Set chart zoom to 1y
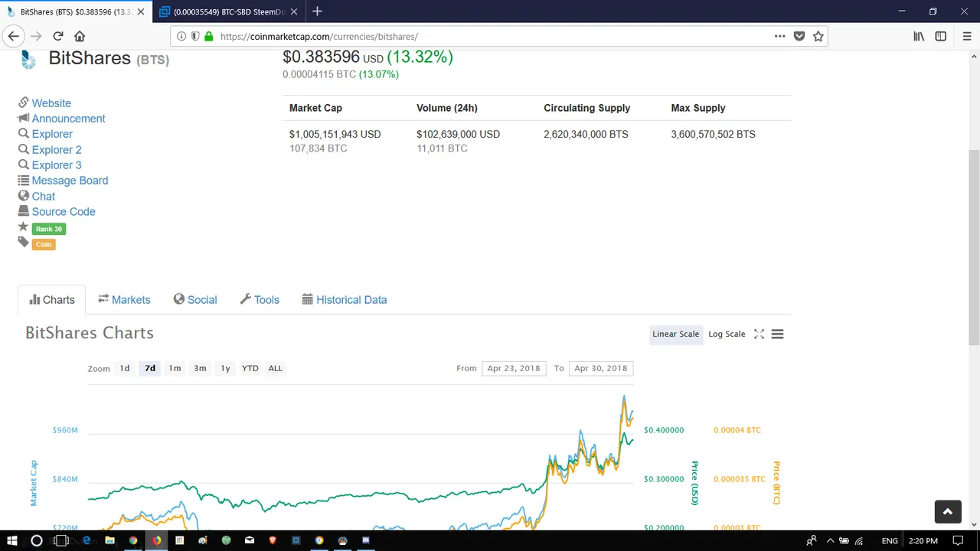This screenshot has height=551, width=980. tap(225, 369)
